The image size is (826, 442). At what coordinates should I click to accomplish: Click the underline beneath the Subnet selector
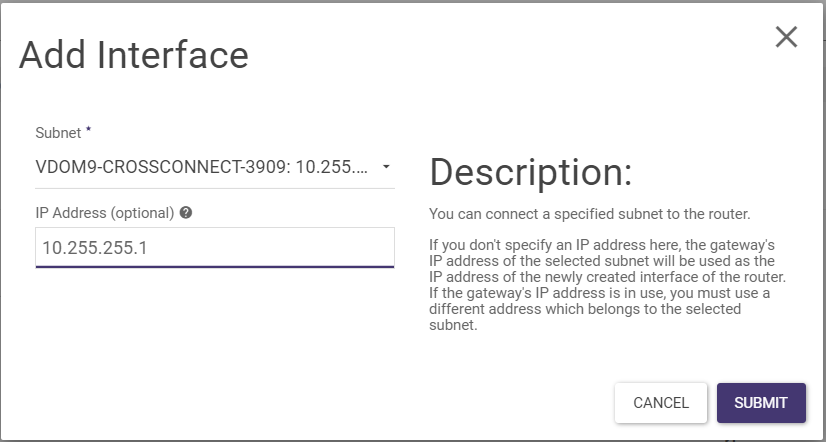215,187
